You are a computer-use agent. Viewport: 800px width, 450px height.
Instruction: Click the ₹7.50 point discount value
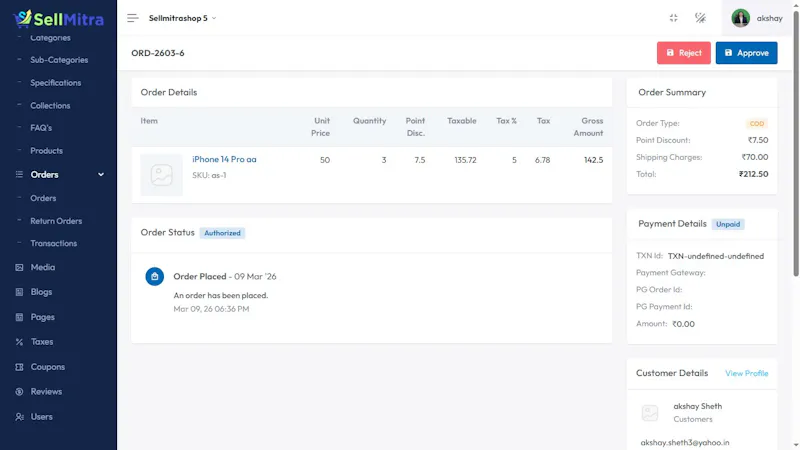point(758,140)
